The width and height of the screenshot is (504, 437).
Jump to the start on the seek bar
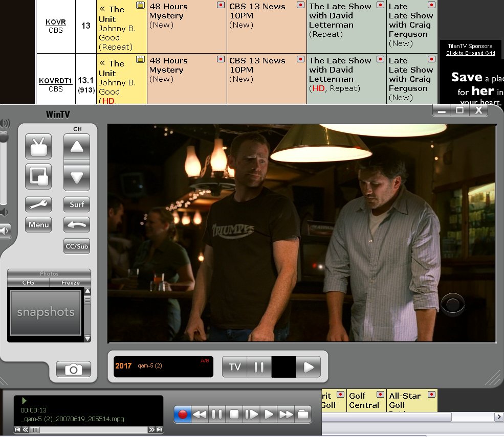click(x=18, y=430)
